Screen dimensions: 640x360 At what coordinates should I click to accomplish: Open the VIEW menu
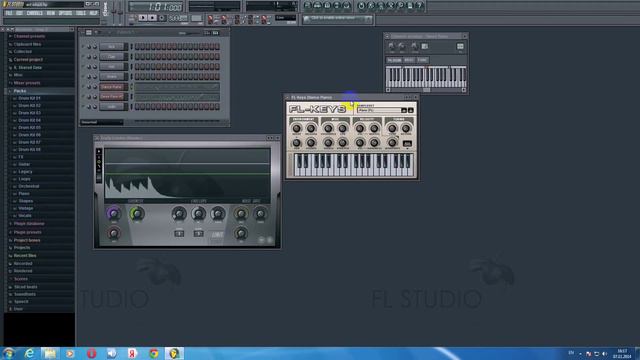[51, 13]
